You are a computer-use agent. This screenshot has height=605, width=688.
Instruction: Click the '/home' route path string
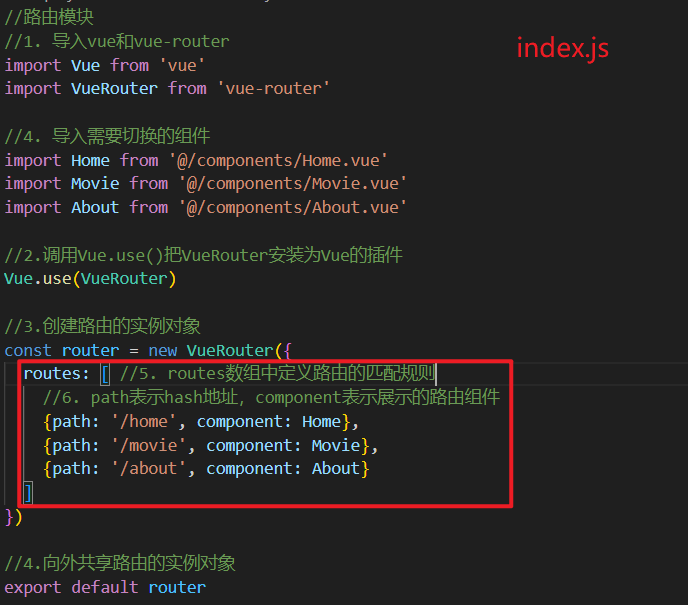pos(143,422)
